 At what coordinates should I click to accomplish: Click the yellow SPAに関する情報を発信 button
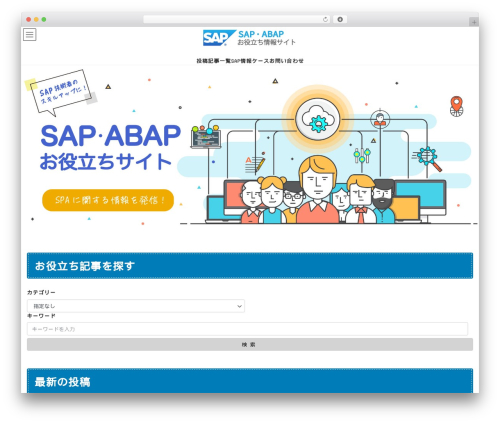pyautogui.click(x=108, y=200)
